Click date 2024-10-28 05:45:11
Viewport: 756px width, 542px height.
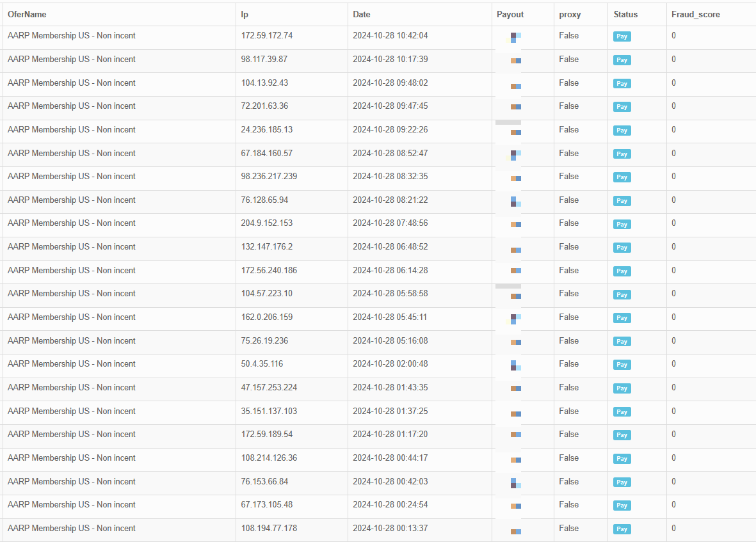point(390,317)
